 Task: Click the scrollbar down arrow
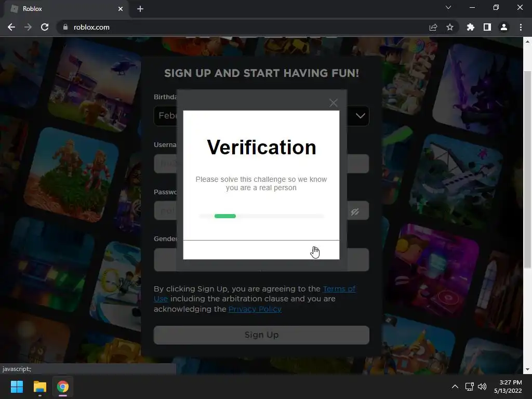coord(527,369)
